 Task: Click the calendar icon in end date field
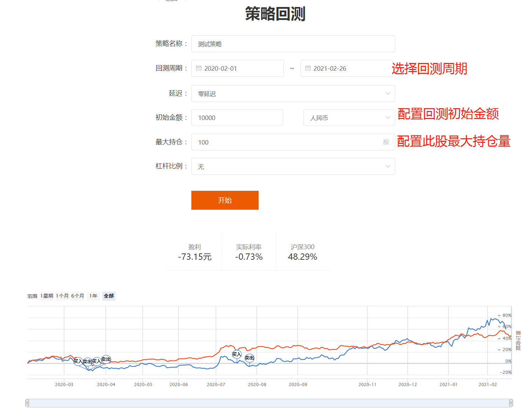tap(308, 68)
